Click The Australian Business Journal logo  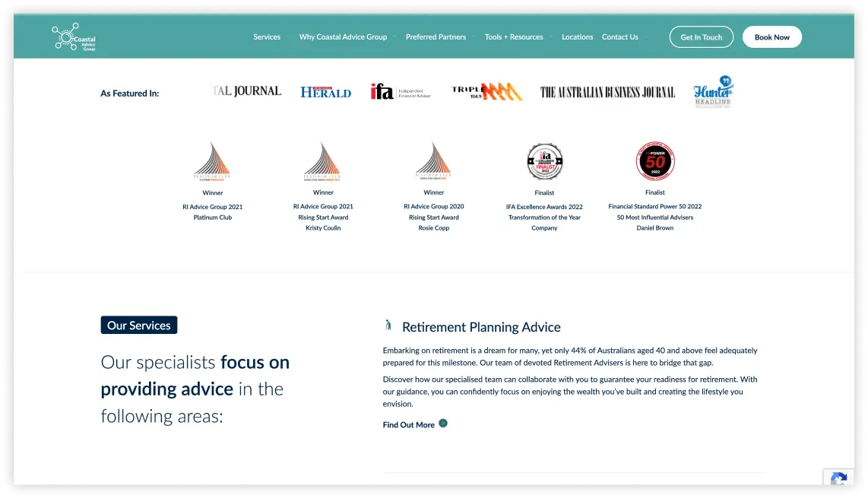tap(607, 92)
